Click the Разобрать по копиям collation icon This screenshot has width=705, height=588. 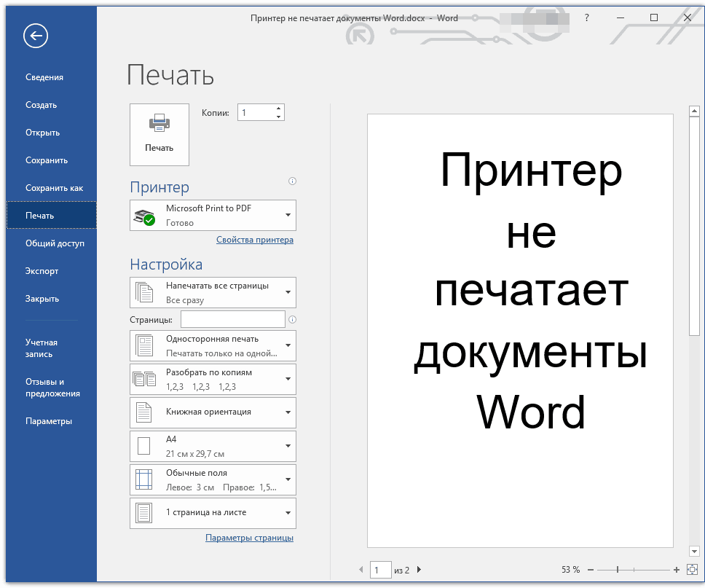(x=144, y=379)
